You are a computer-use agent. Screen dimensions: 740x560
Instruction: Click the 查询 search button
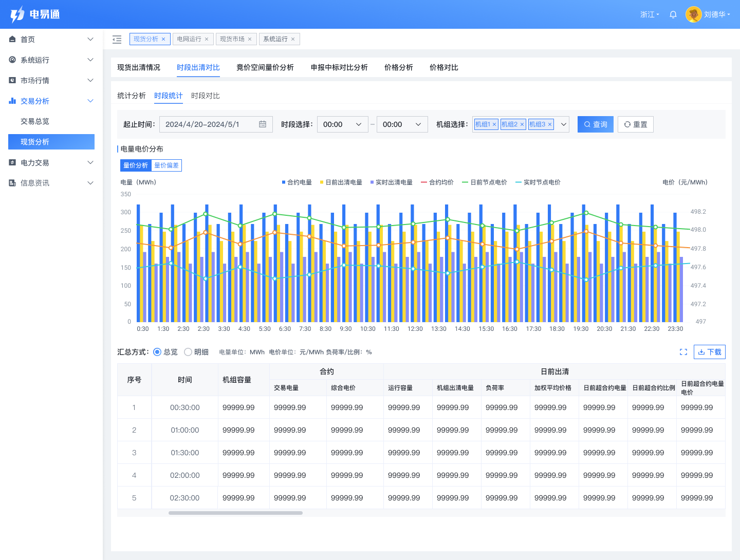pos(595,124)
